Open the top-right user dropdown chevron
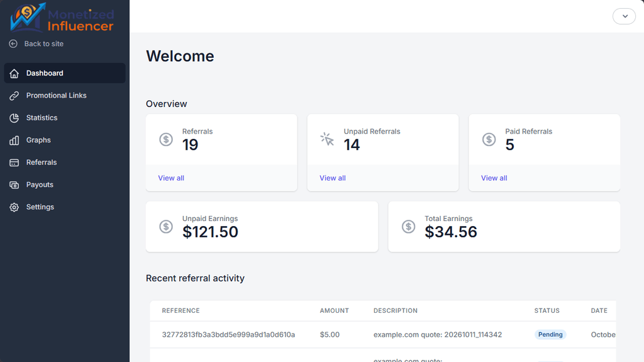The image size is (644, 362). [x=625, y=16]
